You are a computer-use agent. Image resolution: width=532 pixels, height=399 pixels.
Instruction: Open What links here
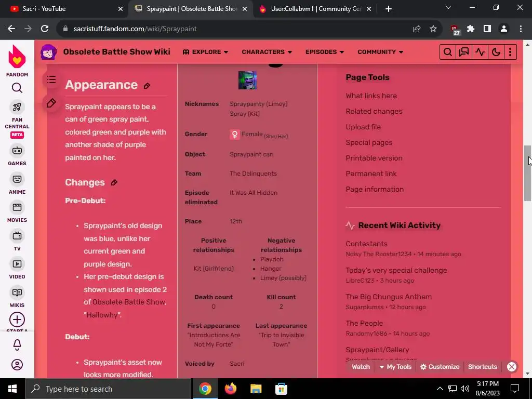coord(371,96)
